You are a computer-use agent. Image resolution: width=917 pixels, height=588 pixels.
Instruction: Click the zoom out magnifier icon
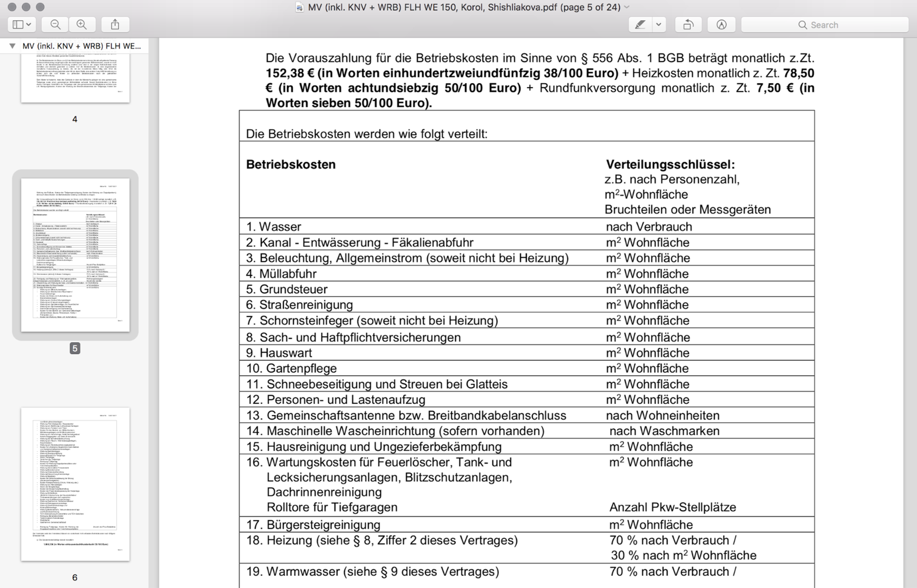coord(55,25)
